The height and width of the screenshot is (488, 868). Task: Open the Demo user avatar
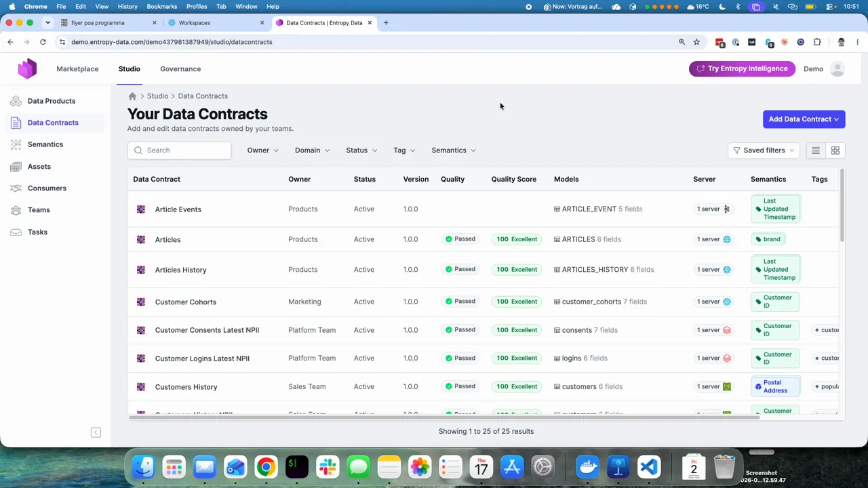837,68
